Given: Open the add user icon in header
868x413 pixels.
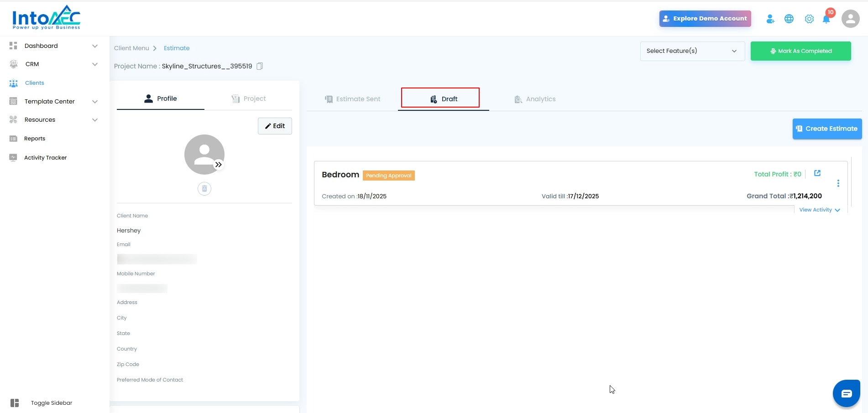Looking at the screenshot, I should (x=770, y=19).
